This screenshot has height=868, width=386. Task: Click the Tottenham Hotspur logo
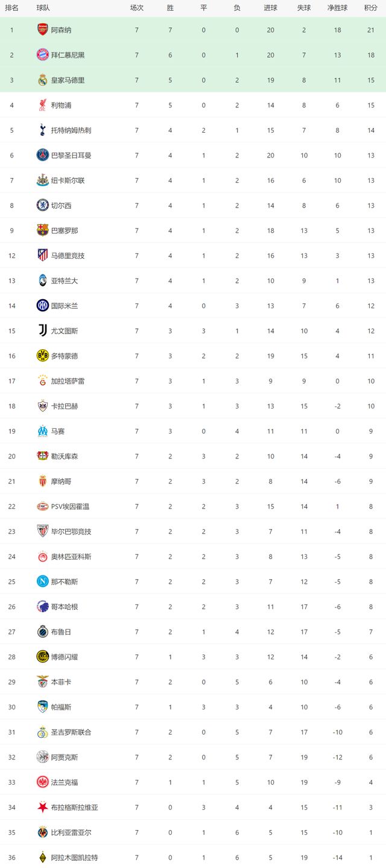(42, 130)
